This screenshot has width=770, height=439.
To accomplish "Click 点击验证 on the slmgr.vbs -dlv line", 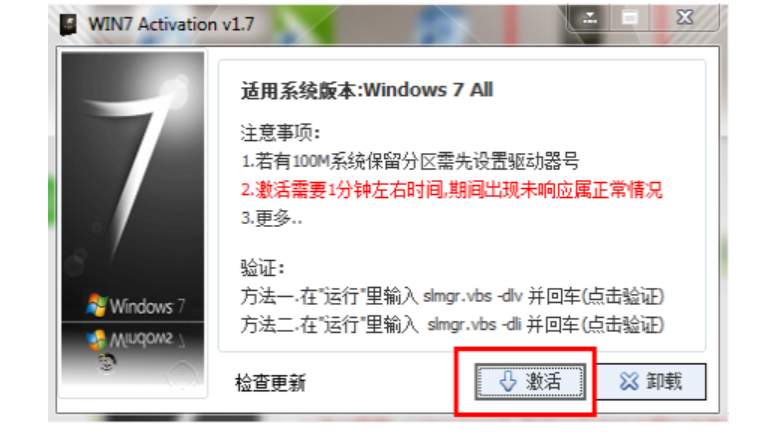I will 623,296.
